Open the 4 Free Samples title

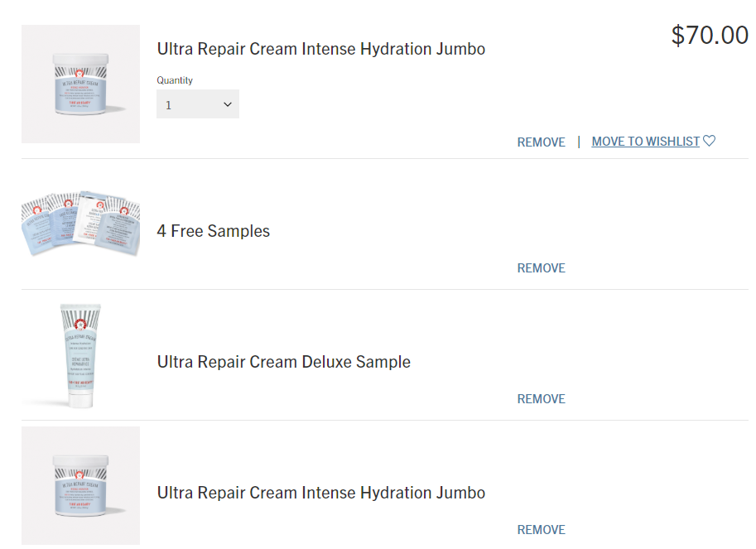tap(213, 231)
